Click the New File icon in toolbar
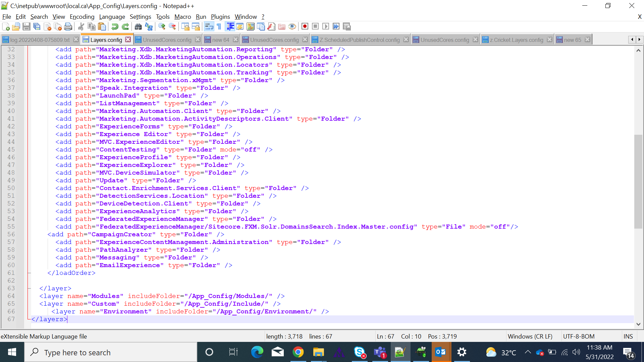644x362 pixels. pos(6,26)
